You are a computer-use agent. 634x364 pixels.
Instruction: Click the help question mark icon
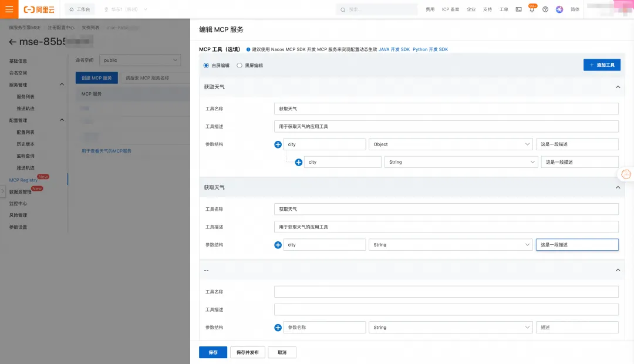(x=545, y=9)
